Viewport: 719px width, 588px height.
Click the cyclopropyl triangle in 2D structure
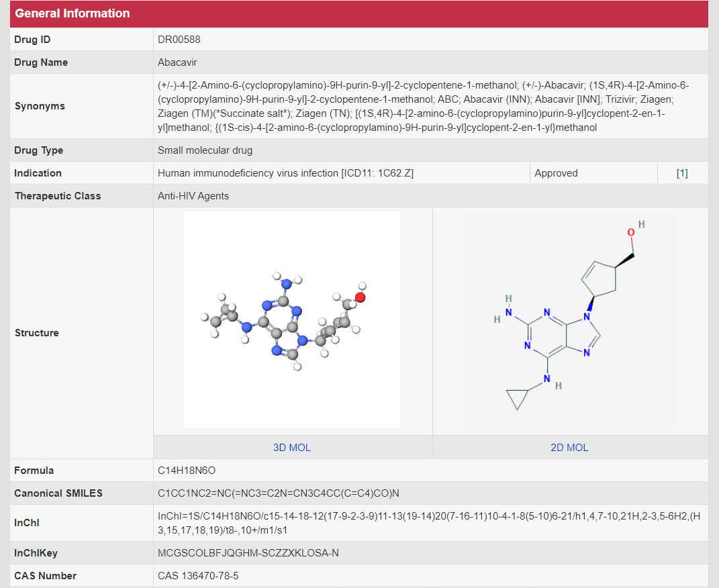(x=516, y=400)
